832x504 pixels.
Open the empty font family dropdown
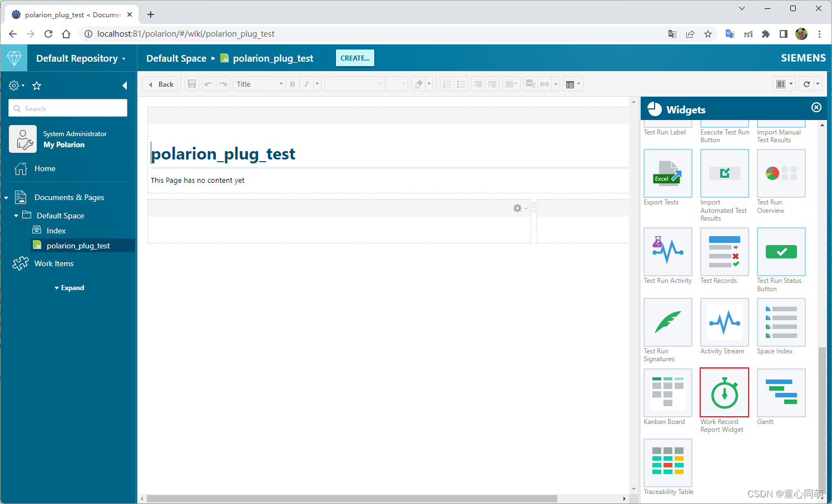coord(355,84)
